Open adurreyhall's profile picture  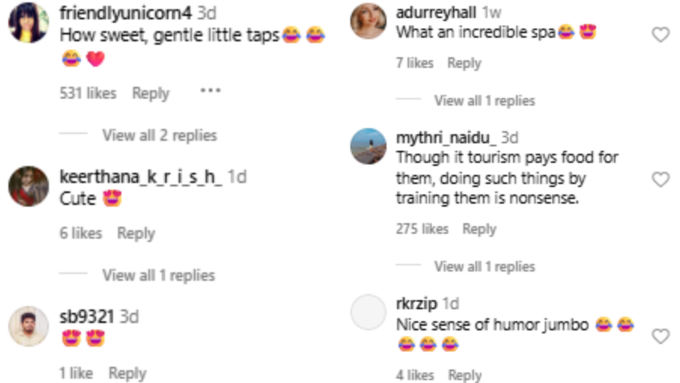pos(368,21)
